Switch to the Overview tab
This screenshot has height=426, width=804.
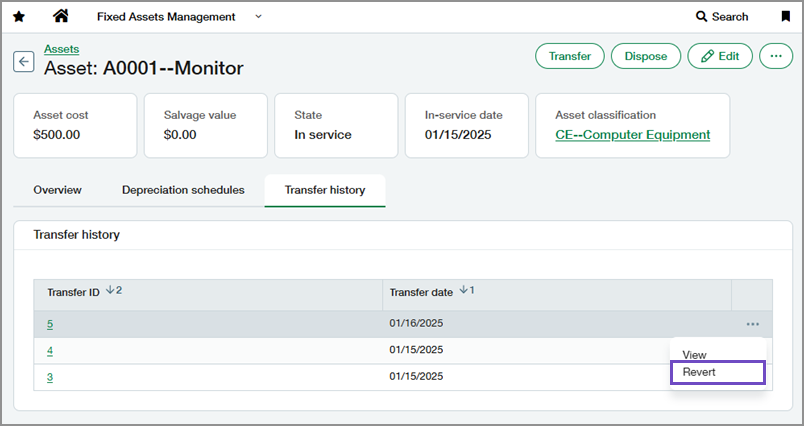(57, 190)
